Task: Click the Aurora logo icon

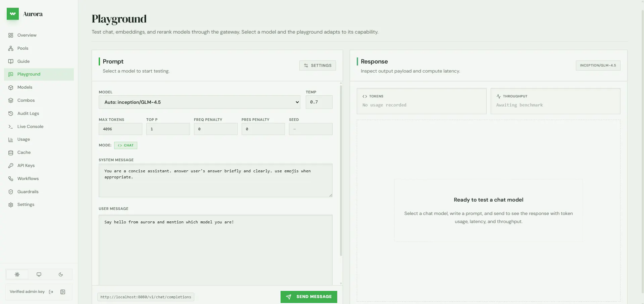Action: pyautogui.click(x=13, y=14)
